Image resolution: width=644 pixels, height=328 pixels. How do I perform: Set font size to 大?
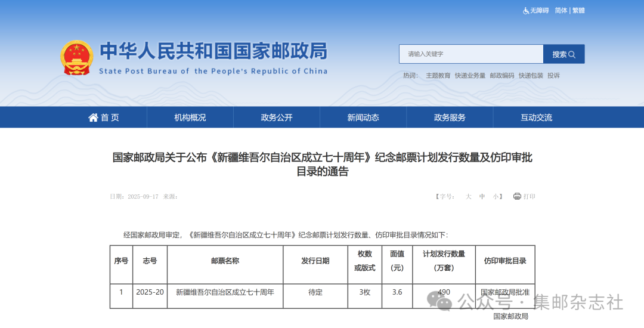tap(468, 197)
